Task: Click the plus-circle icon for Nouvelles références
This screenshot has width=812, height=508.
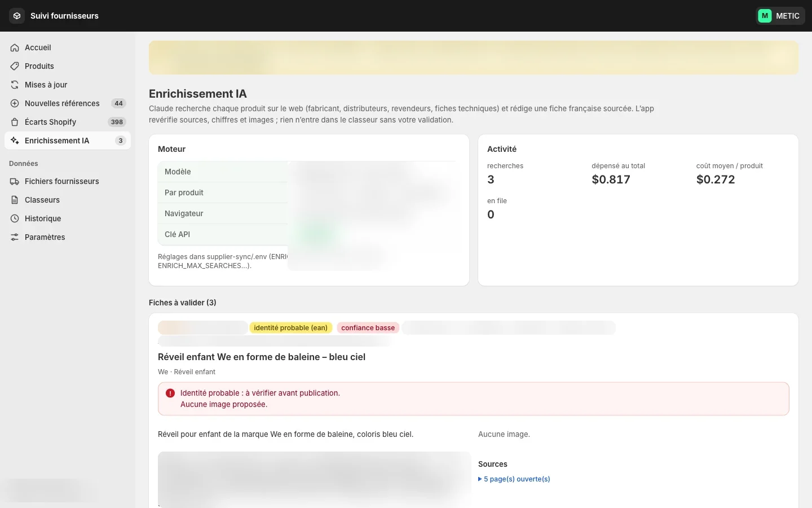Action: tap(15, 103)
